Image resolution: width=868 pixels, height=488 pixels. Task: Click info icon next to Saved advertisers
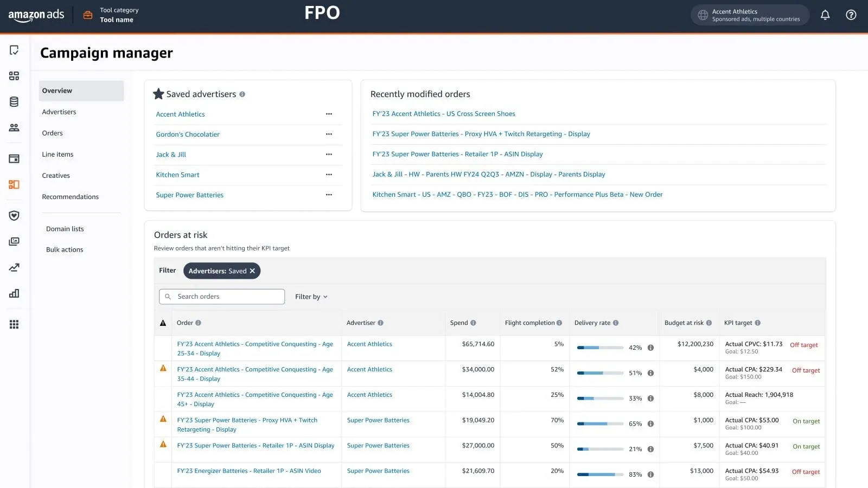point(242,94)
